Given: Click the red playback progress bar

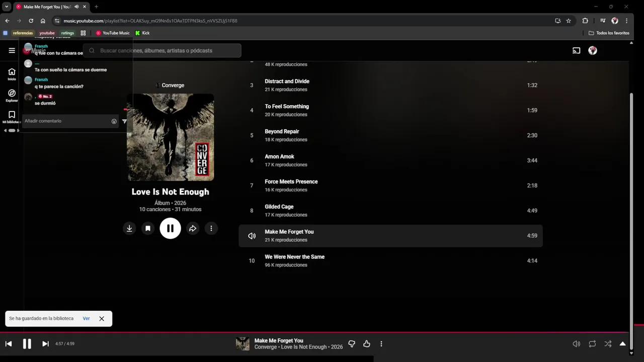Looking at the screenshot, I should point(314,332).
